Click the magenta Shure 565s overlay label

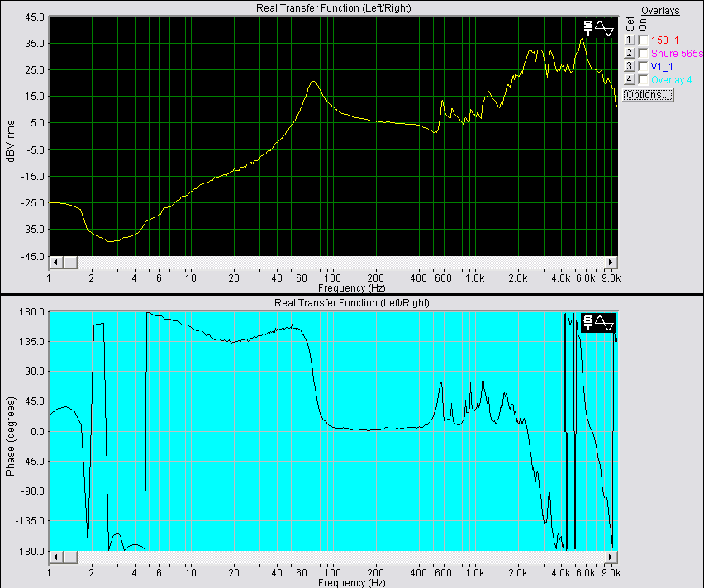click(677, 54)
